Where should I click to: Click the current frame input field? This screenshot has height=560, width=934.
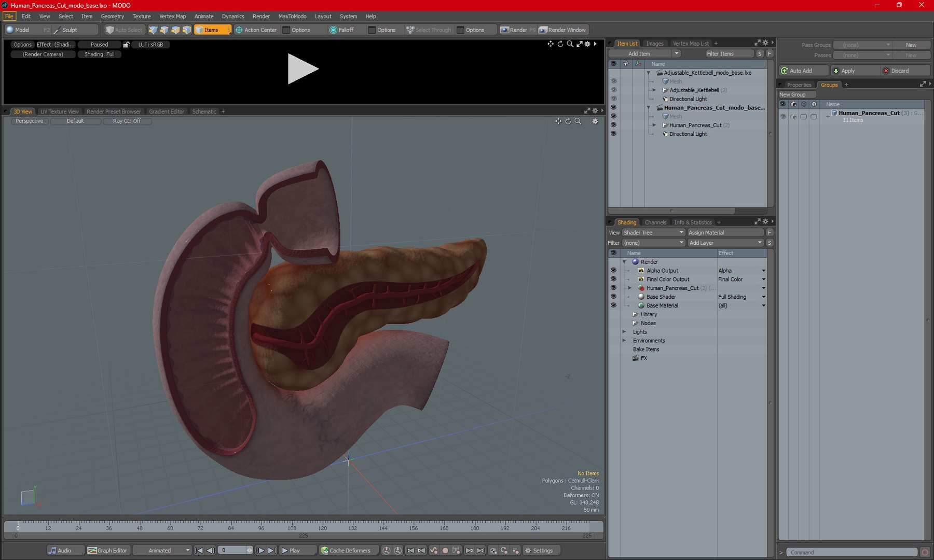click(x=232, y=551)
